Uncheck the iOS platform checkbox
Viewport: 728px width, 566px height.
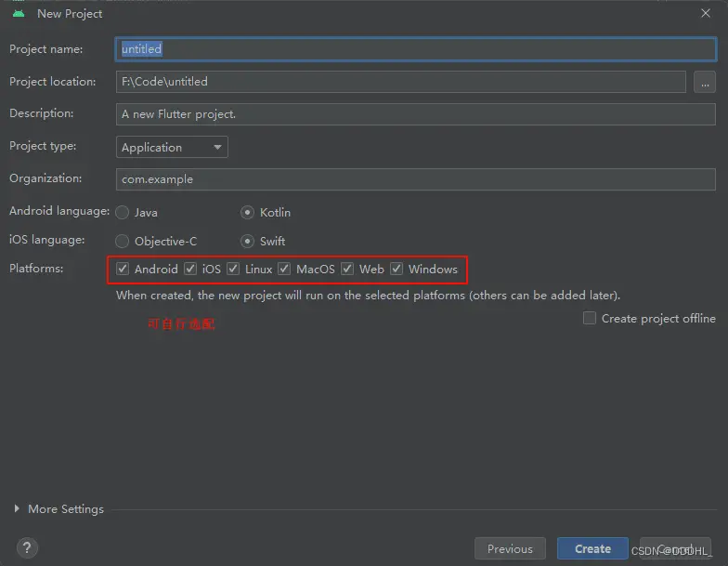coord(190,270)
